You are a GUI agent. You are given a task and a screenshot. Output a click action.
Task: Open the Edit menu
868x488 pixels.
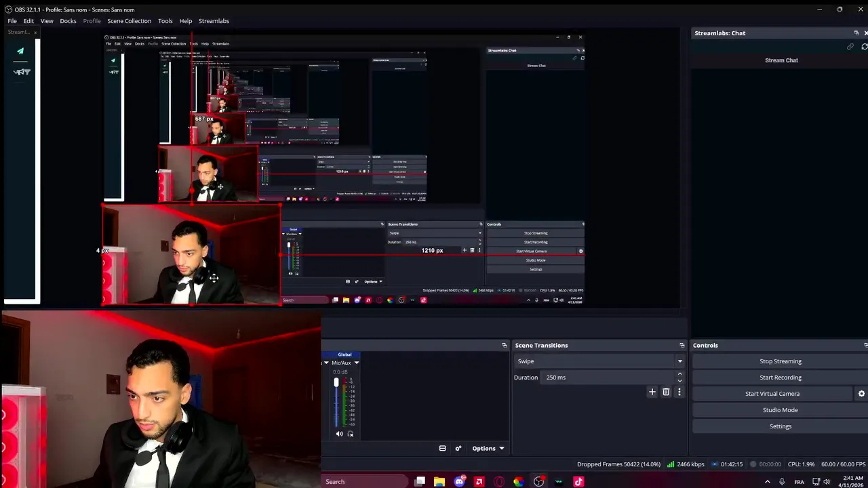tap(28, 21)
